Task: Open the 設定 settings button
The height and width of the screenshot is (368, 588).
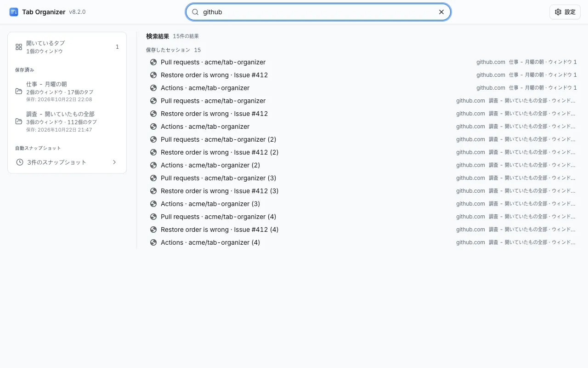Action: point(565,12)
